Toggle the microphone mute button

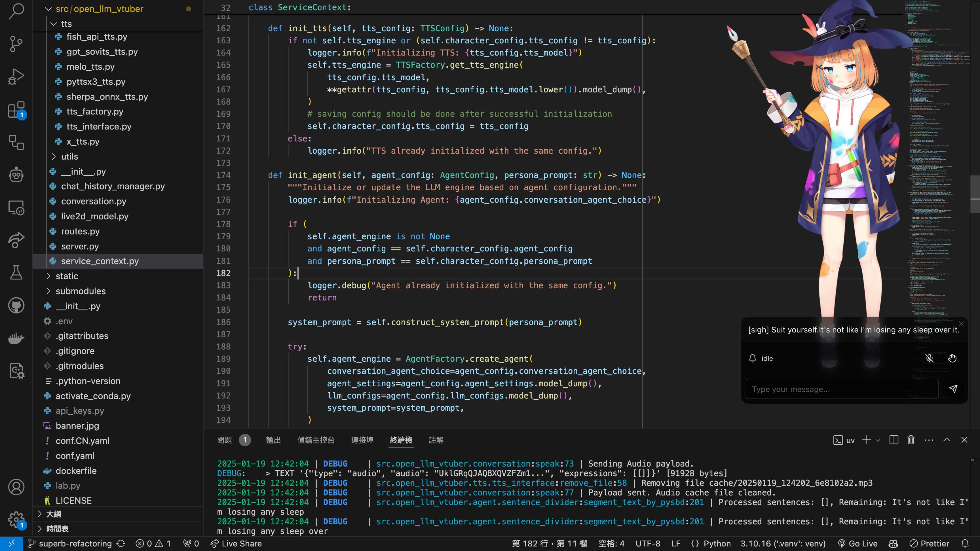click(930, 358)
